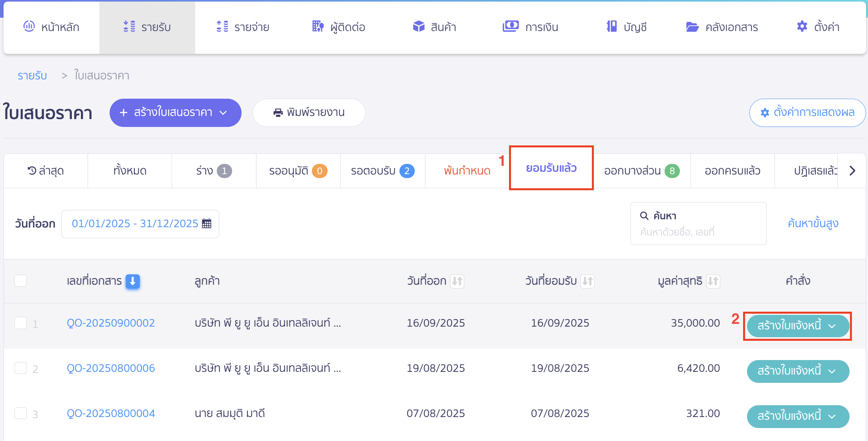
Task: Check the box for row QO-20250800006
Action: [21, 368]
